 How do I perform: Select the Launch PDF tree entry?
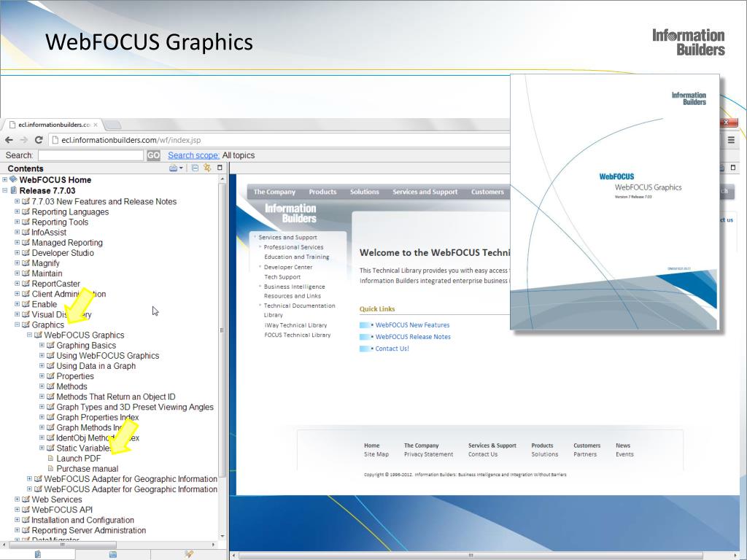[79, 458]
